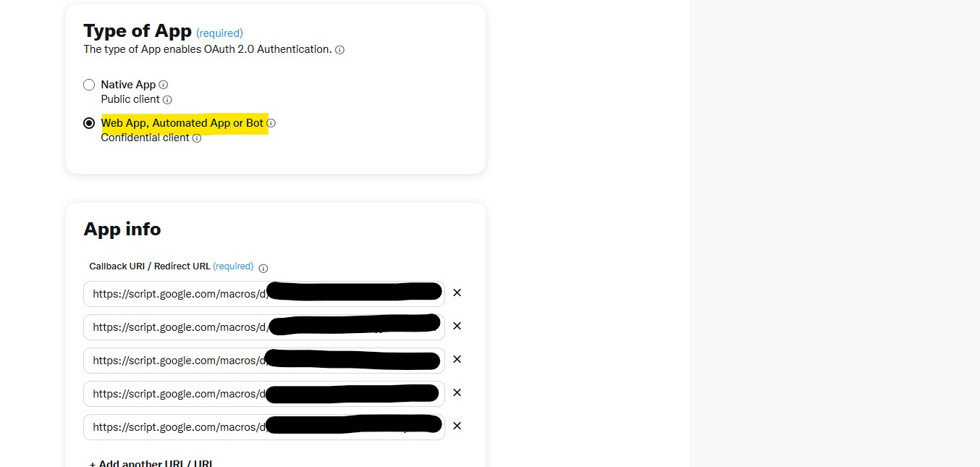Click info icon next to Callback URI / Redirect URL
Image resolution: width=980 pixels, height=467 pixels.
263,268
